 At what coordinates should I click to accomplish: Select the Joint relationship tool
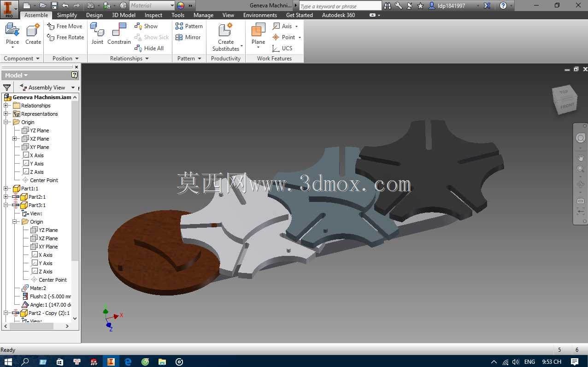point(97,34)
